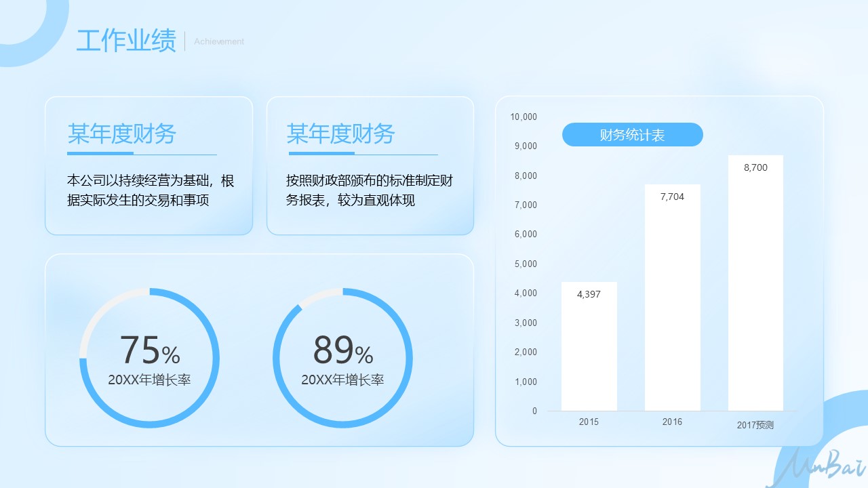Select paragraph 按照财政部颁布的标准制定财务报表
Viewport: 868px width, 488px height.
click(370, 190)
